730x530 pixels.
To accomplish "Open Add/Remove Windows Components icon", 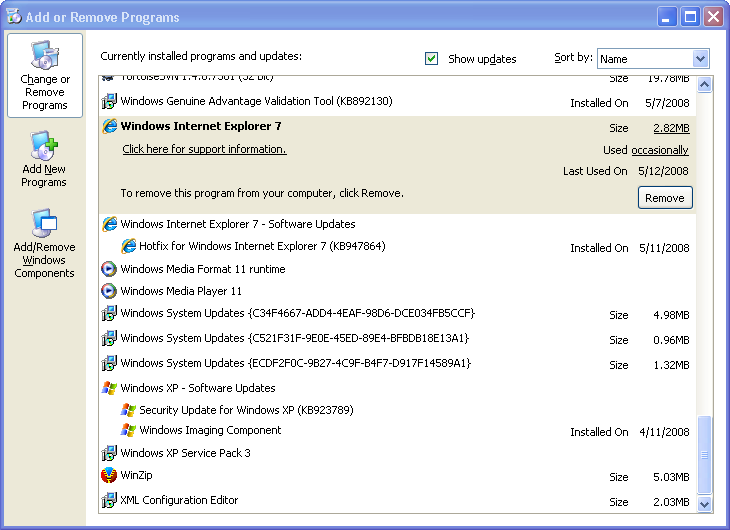I will coord(44,223).
